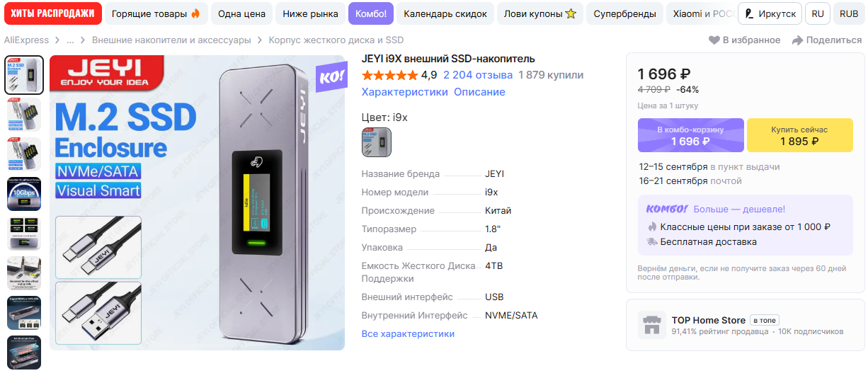This screenshot has width=868, height=378.
Task: Click the star rating icons showing 4,9
Action: click(x=389, y=75)
